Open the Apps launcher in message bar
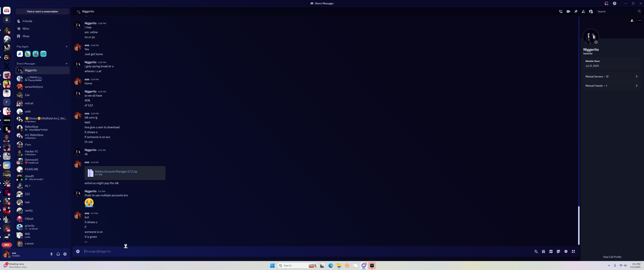Image resolution: width=644 pixels, height=270 pixels. [x=573, y=251]
